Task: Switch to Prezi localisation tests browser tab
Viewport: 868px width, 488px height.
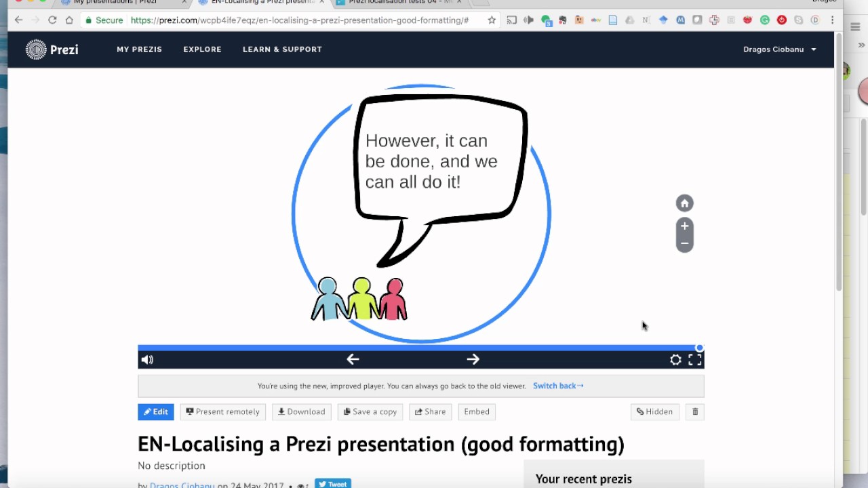Action: point(400,3)
